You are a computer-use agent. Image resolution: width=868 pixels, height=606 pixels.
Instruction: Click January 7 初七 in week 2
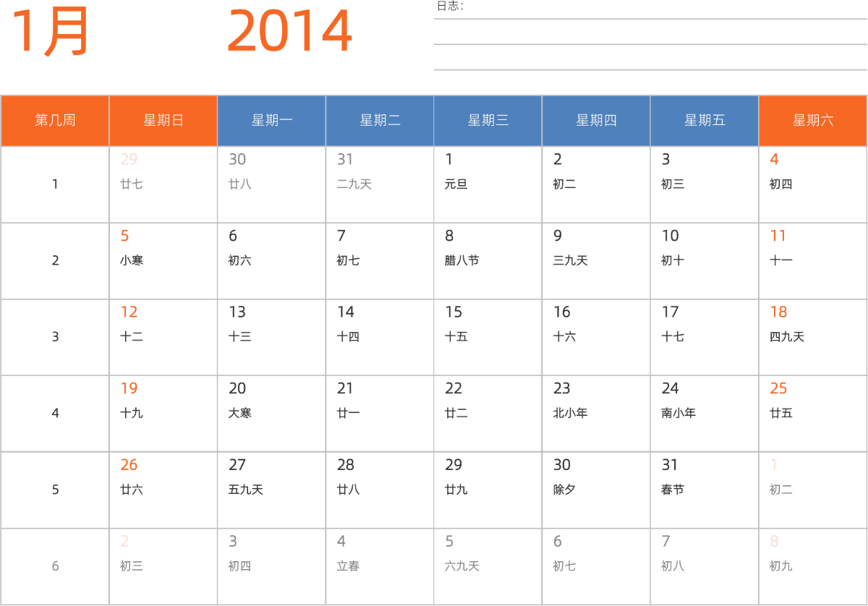point(380,261)
